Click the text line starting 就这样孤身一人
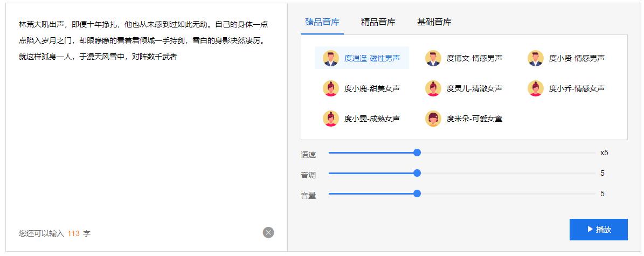644x256 pixels. [98, 57]
